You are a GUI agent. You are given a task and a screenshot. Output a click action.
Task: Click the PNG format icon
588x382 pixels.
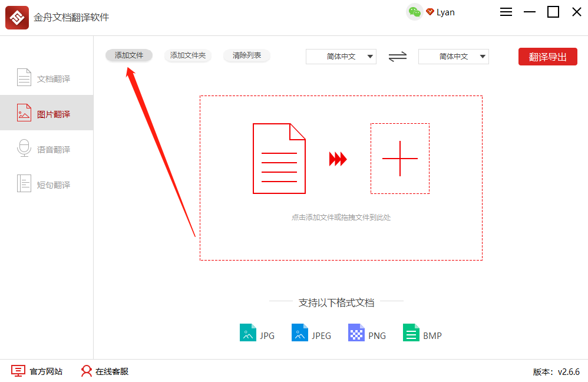[356, 332]
